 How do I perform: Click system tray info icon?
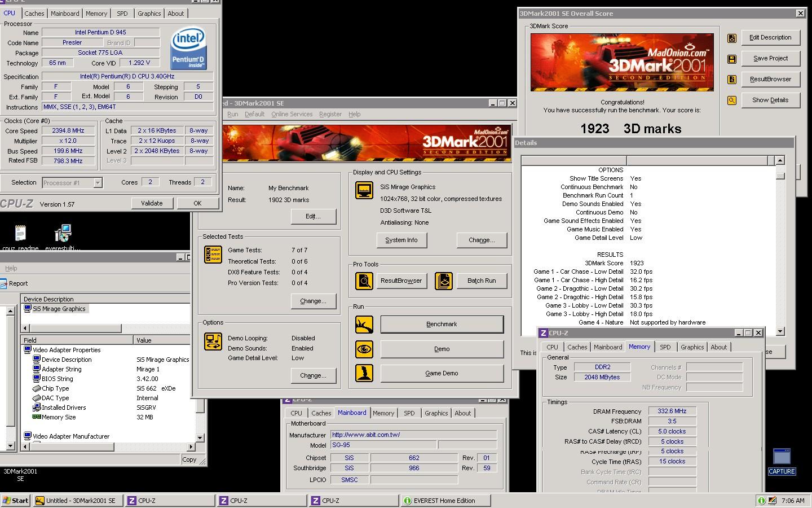(x=761, y=501)
